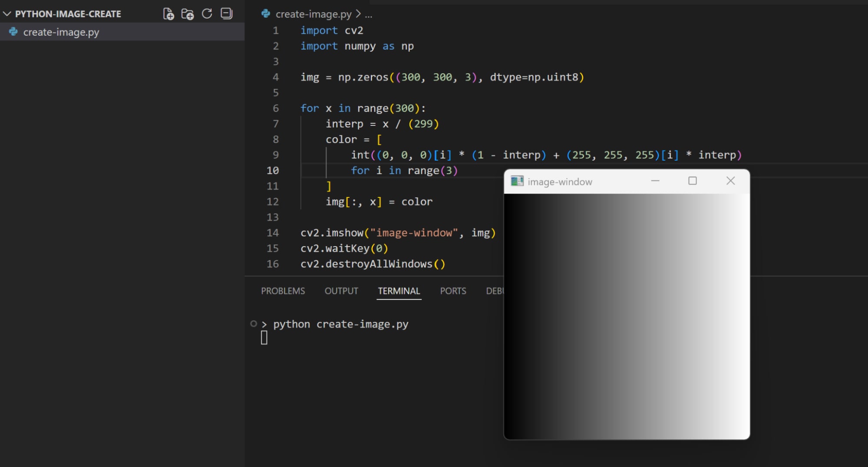Click the gradient image in image-window
This screenshot has height=467, width=868.
click(627, 316)
